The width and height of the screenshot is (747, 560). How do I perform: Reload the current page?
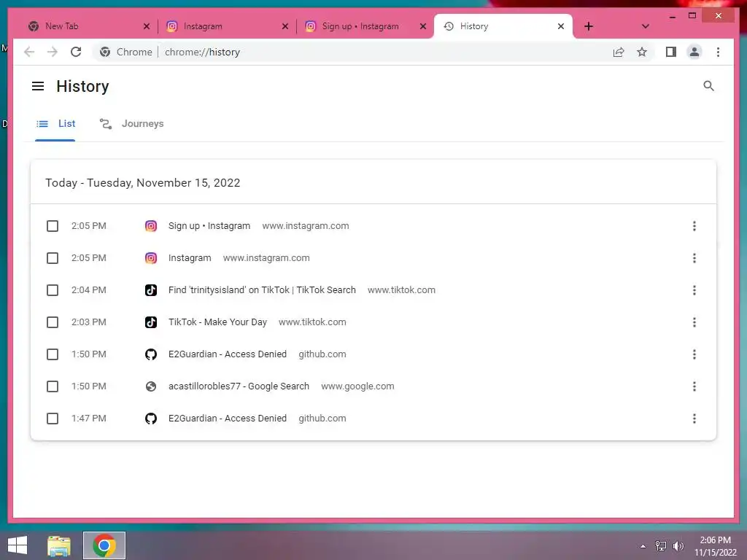76,52
